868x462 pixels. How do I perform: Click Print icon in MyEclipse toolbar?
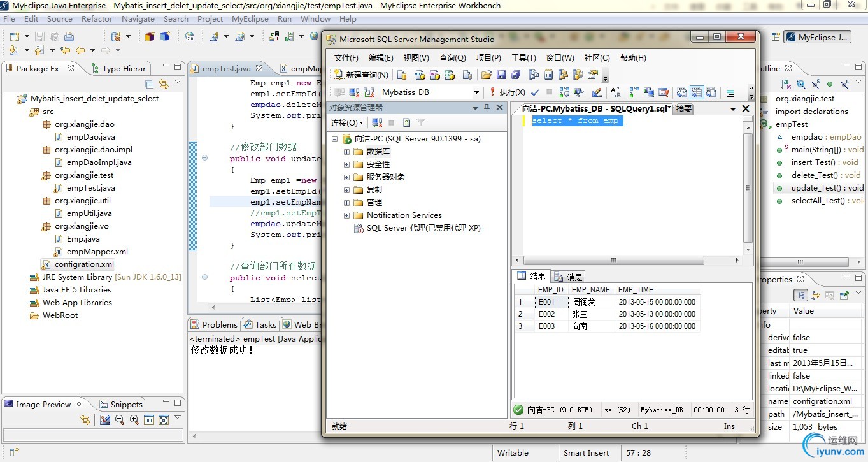pos(69,37)
